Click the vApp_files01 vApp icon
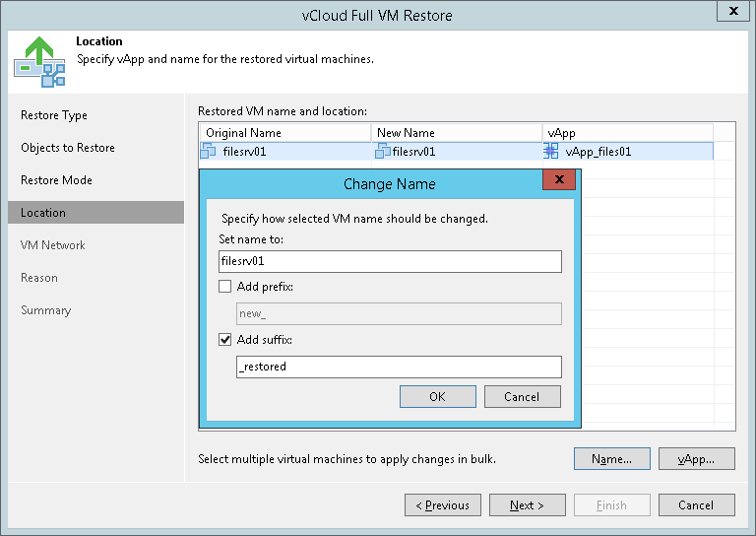The image size is (756, 536). [551, 152]
